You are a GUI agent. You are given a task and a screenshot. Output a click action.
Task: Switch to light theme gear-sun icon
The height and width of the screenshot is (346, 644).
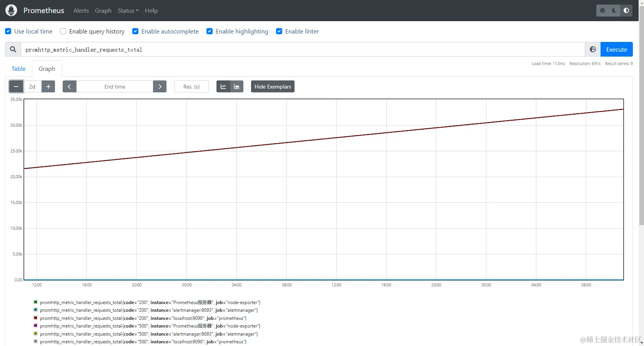tap(602, 10)
